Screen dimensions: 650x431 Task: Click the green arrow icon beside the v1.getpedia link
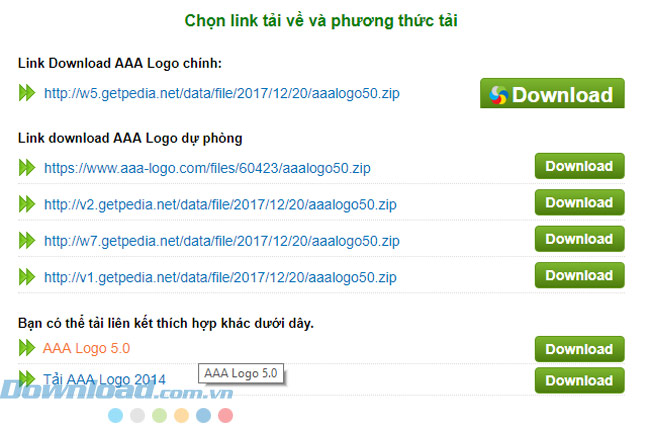pos(27,277)
